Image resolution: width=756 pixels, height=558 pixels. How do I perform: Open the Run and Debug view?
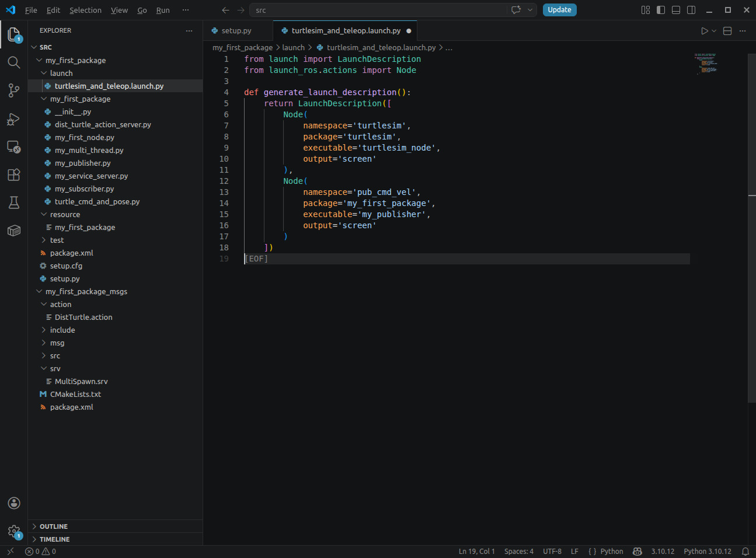pyautogui.click(x=14, y=118)
